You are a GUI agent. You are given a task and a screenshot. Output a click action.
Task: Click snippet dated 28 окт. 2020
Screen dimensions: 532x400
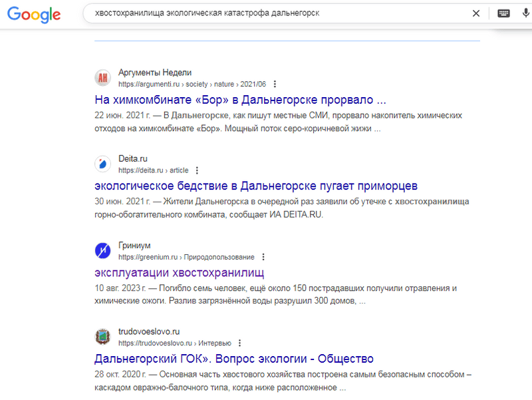point(283,381)
